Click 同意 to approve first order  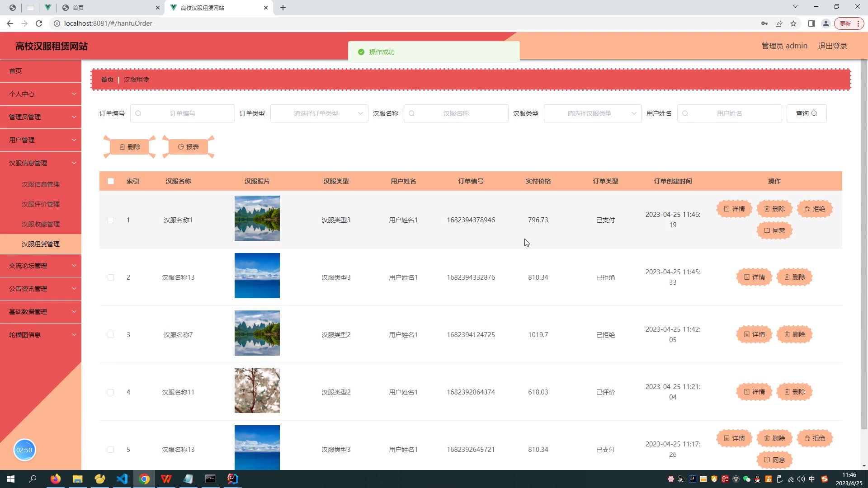pos(774,230)
